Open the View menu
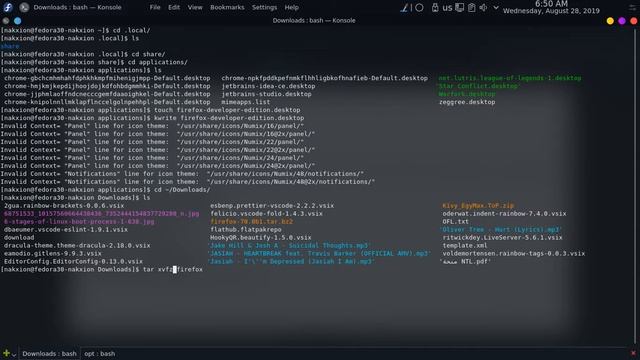 click(x=195, y=7)
